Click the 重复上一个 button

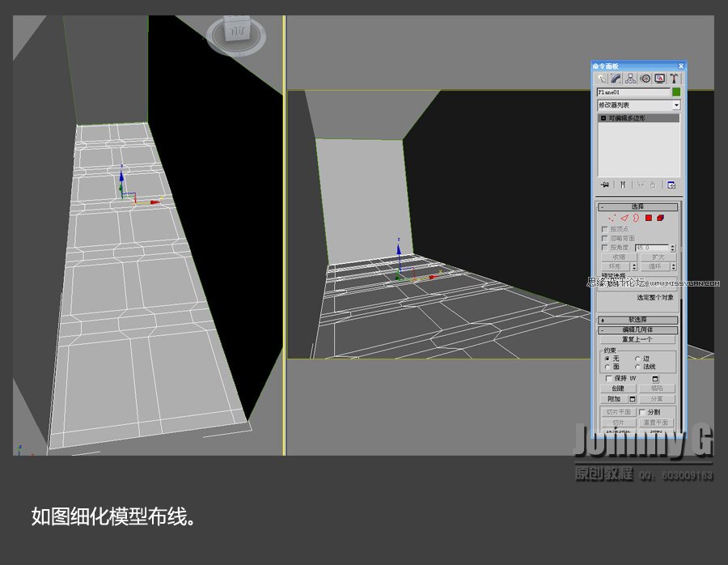(x=639, y=340)
